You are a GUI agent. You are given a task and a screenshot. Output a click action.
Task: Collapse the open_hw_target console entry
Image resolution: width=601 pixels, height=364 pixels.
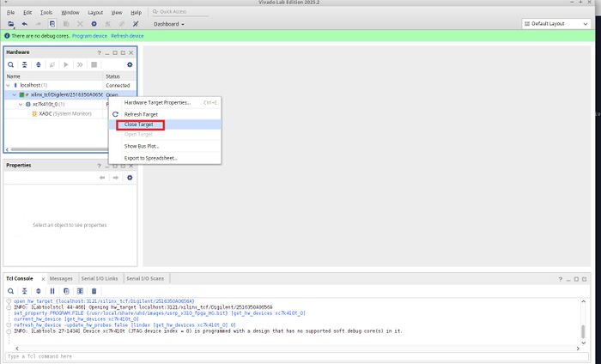pos(9,301)
